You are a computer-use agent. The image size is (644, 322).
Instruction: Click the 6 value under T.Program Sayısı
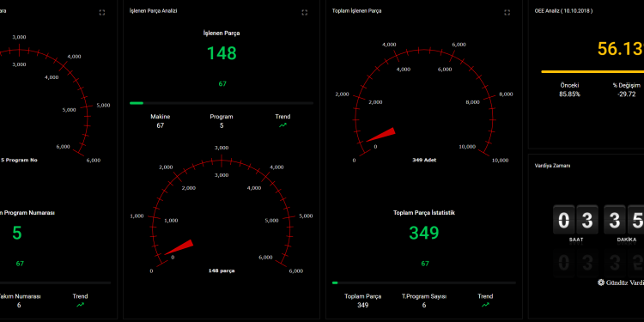click(x=424, y=305)
